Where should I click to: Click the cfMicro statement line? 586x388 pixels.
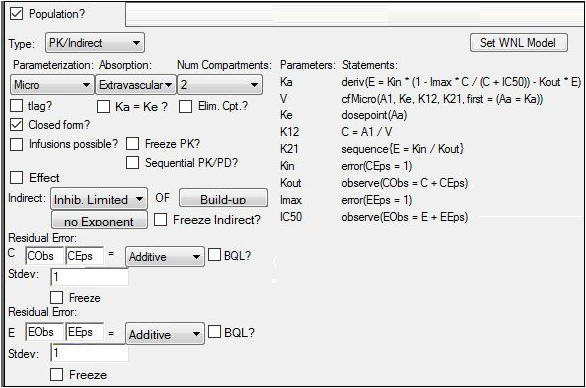(442, 99)
